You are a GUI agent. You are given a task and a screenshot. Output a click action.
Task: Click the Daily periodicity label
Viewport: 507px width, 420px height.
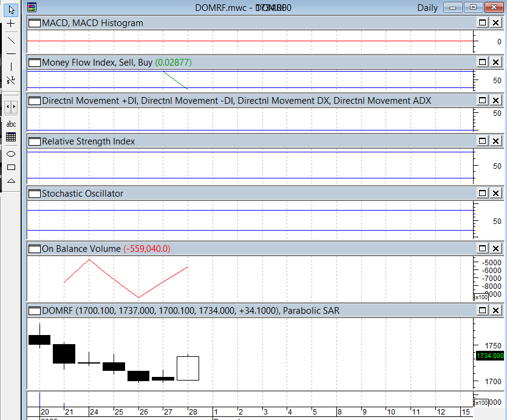(x=427, y=8)
